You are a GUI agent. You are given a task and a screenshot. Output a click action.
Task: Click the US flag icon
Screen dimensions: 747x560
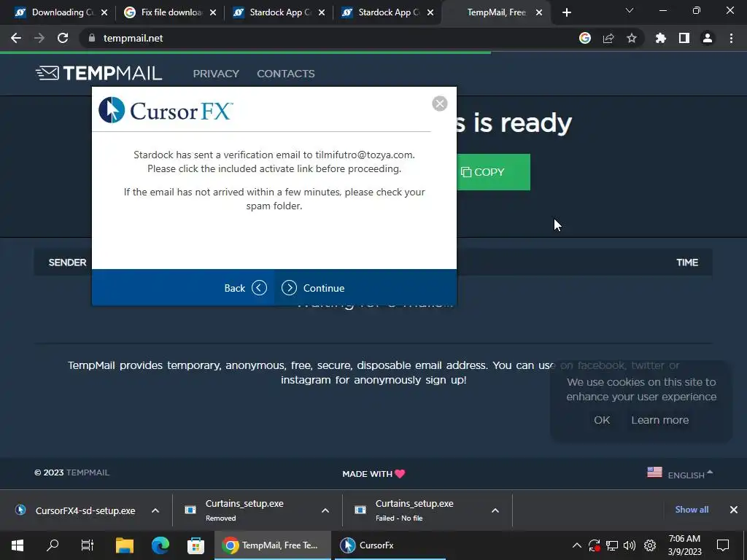pos(654,472)
